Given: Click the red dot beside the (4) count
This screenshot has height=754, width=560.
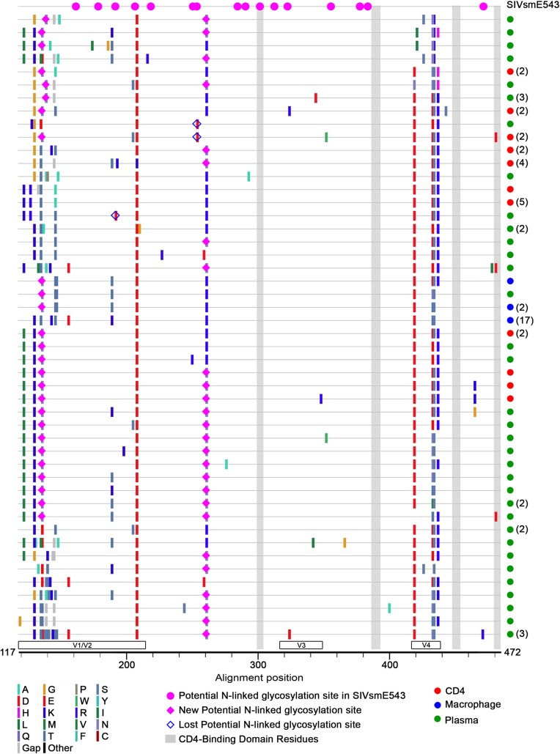Looking at the screenshot, I should point(510,163).
